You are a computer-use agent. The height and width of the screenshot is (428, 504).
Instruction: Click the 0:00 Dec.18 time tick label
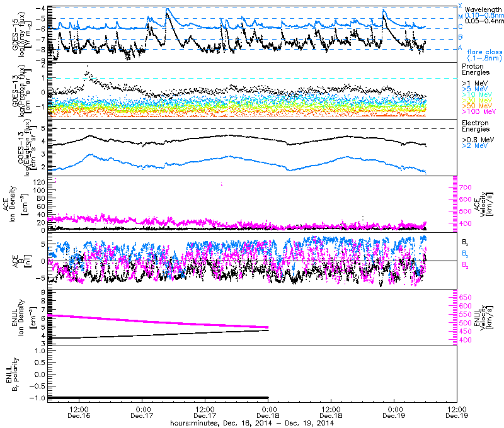click(x=268, y=412)
